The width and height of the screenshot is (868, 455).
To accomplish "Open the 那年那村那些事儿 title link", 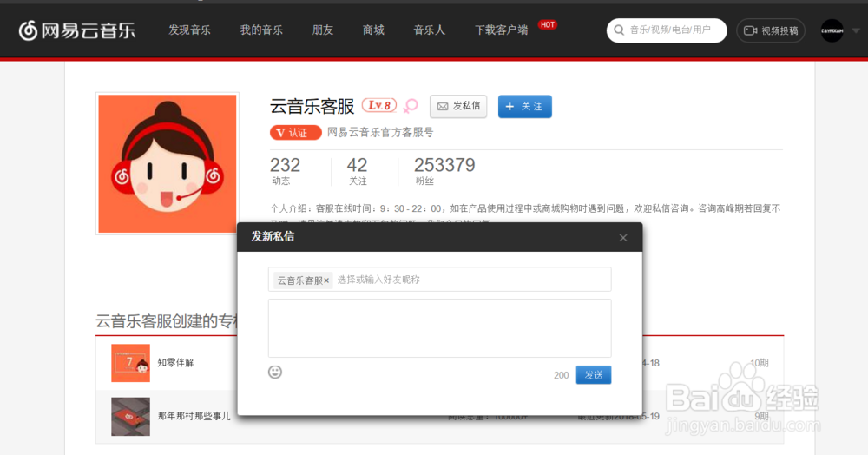I will pos(194,416).
